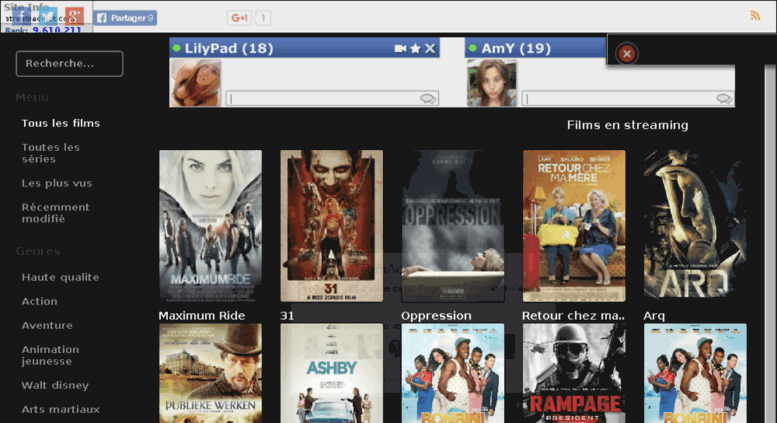777x423 pixels.
Task: Start video chat with LilyPad
Action: [x=400, y=48]
